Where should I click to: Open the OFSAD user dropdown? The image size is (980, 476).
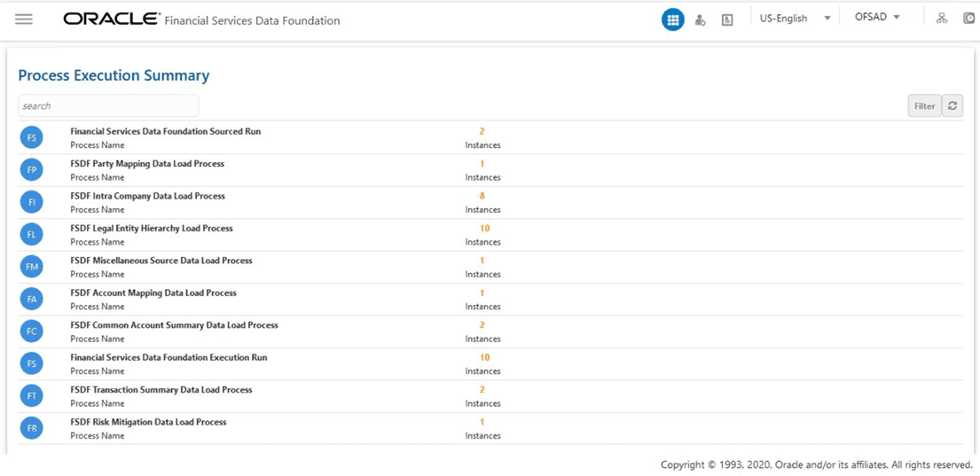coord(876,18)
